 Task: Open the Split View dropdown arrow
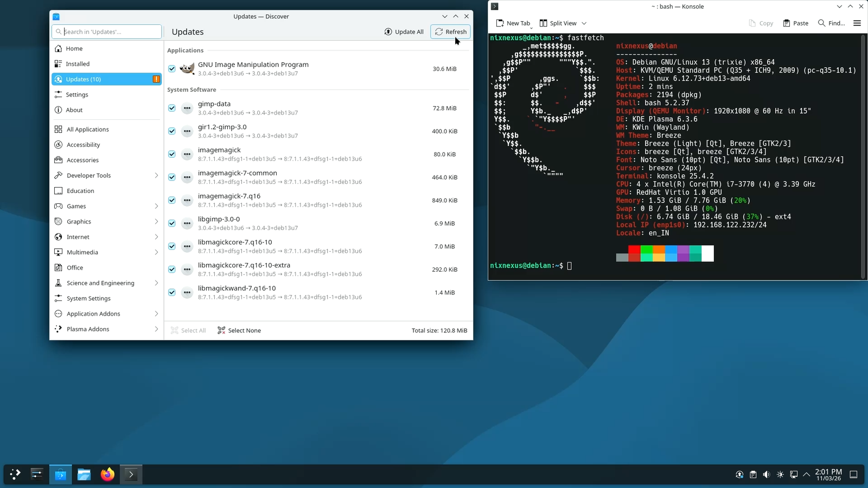coord(584,23)
